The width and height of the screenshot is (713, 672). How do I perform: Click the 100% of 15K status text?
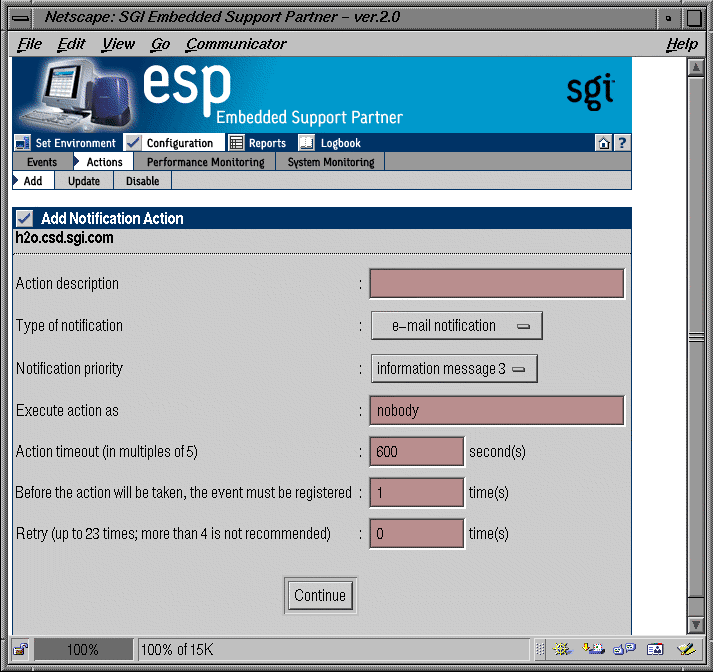click(x=177, y=650)
